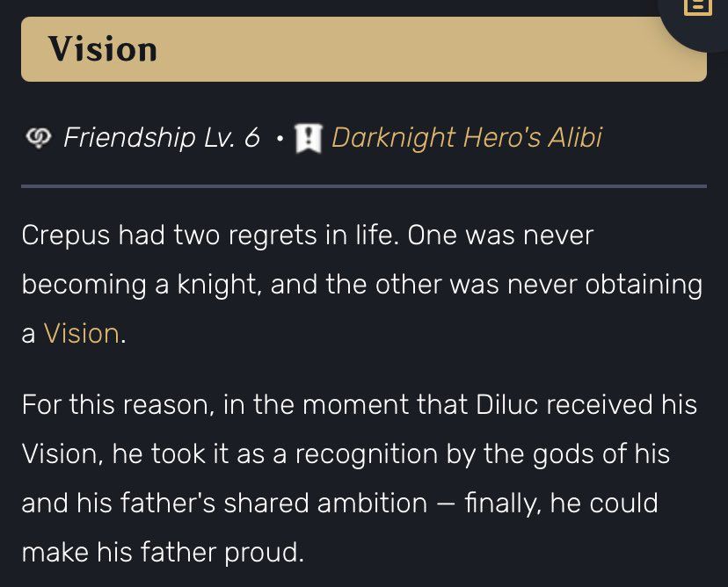Follow the Vision hyperlink in the story text
728x587 pixels.
coord(83,333)
